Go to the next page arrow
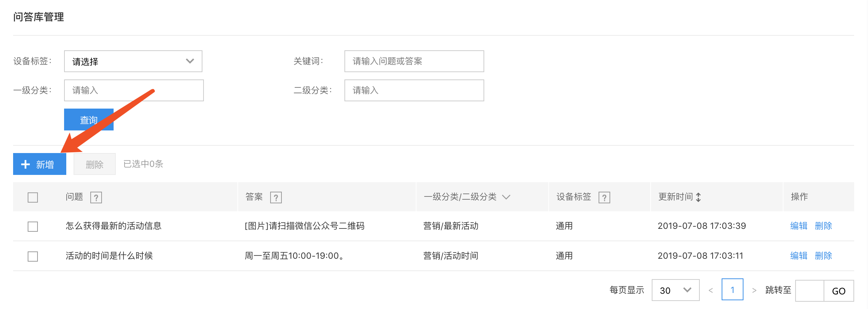 coord(754,290)
